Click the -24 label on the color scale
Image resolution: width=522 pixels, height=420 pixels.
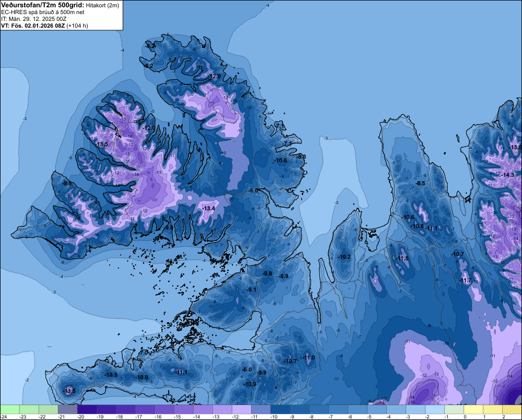pyautogui.click(x=4, y=417)
